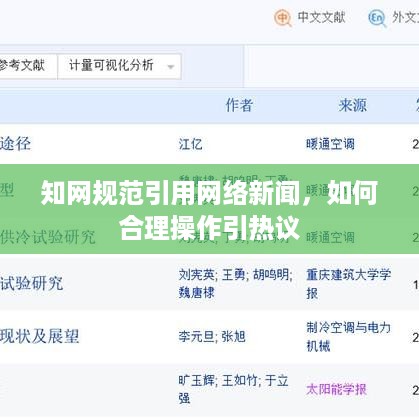Image resolution: width=419 pixels, height=419 pixels.
Task: Sort by the 来源 column header
Action: click(x=353, y=106)
